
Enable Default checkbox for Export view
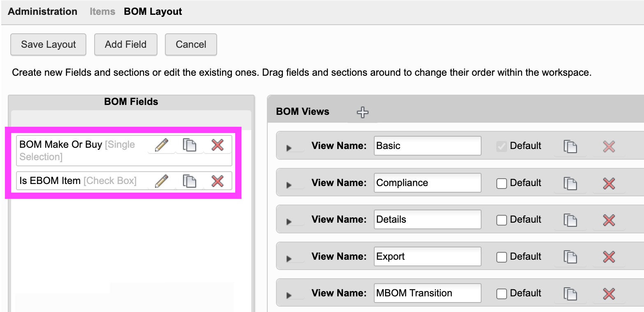pyautogui.click(x=501, y=257)
